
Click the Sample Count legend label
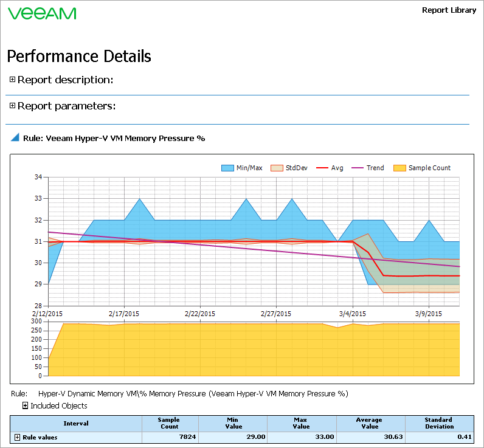[429, 168]
